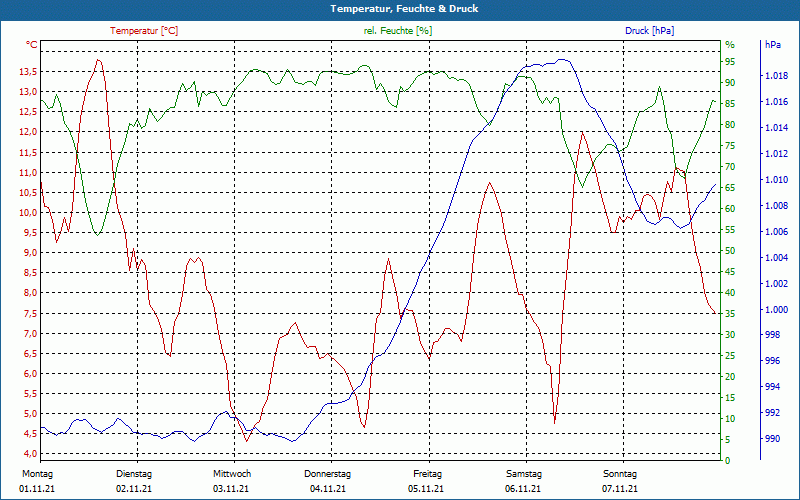This screenshot has height=500, width=800.
Task: Click the "1.004" pressure axis value
Action: pyautogui.click(x=776, y=258)
